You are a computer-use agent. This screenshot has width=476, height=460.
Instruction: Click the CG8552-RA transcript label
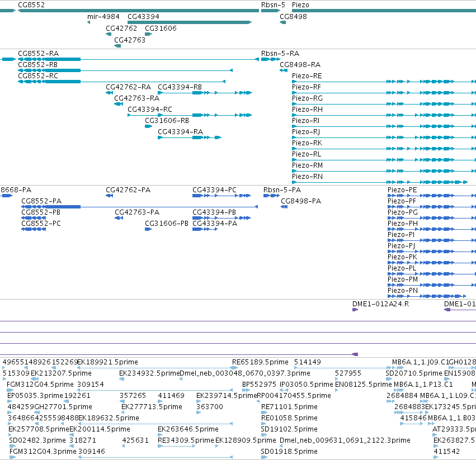[x=38, y=54]
